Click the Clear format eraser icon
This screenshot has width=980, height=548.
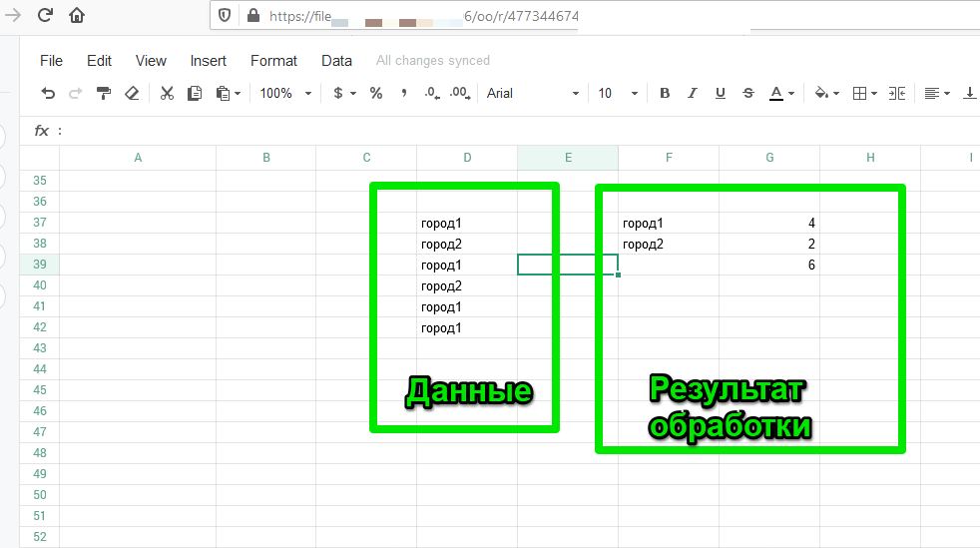pos(132,93)
